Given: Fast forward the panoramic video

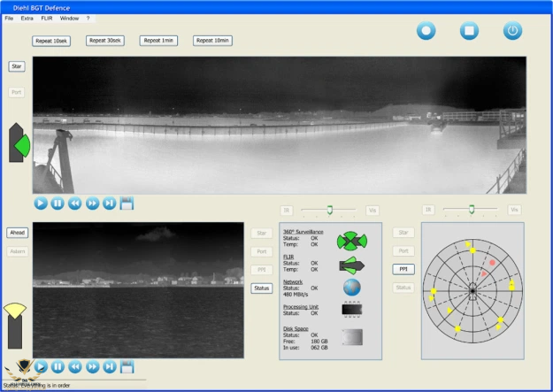Looking at the screenshot, I should (92, 204).
